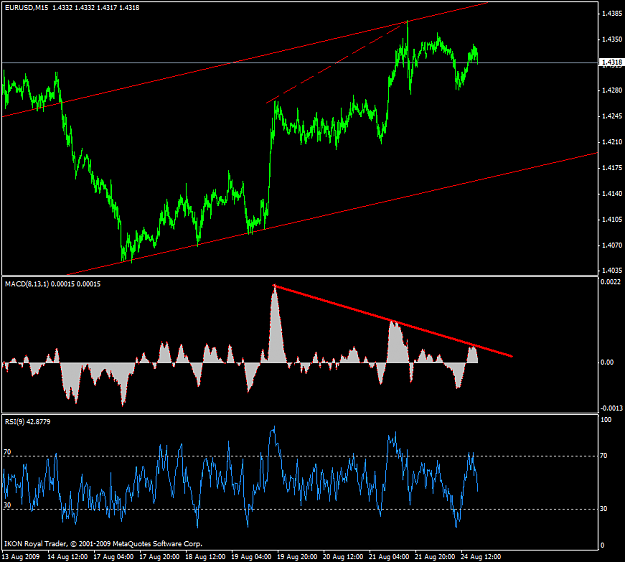This screenshot has height=562, width=625.
Task: Click the RSI(9) 42.8779 indicator label
Action: [x=28, y=422]
